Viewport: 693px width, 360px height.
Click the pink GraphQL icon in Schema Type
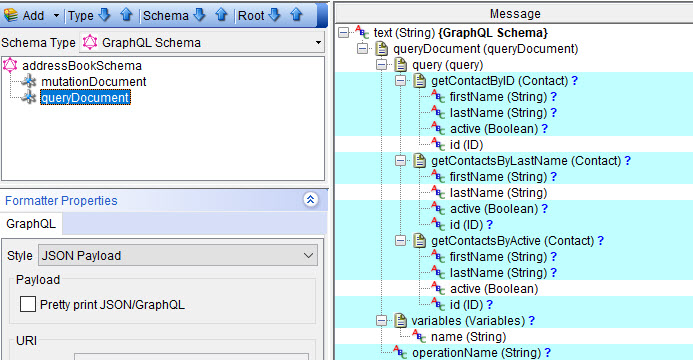coord(90,42)
